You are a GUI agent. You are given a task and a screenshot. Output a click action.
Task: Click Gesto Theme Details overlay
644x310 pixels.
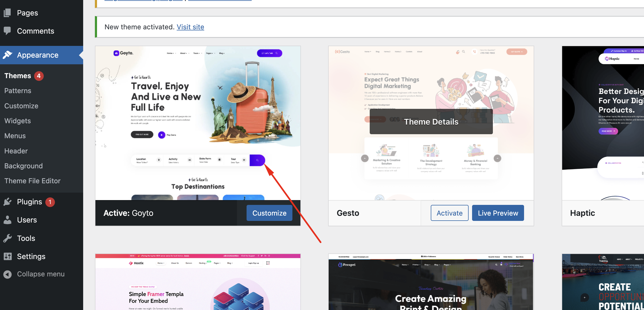(x=431, y=121)
